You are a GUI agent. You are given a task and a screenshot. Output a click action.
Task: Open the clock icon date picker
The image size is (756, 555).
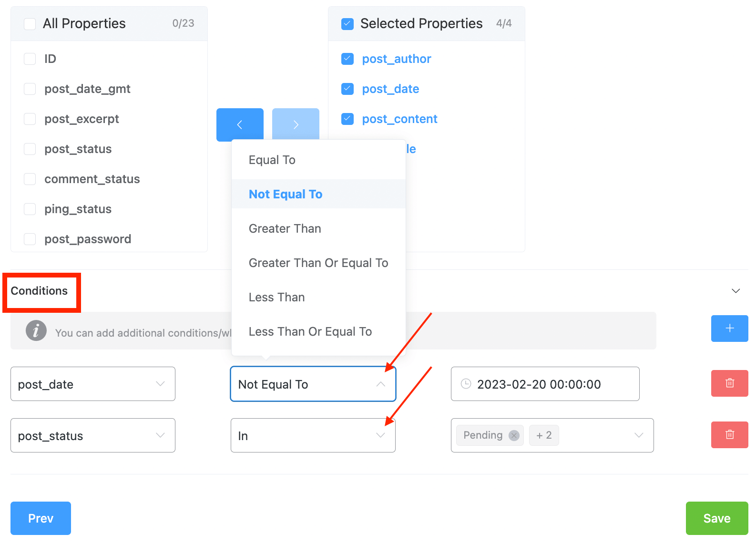[x=466, y=384]
